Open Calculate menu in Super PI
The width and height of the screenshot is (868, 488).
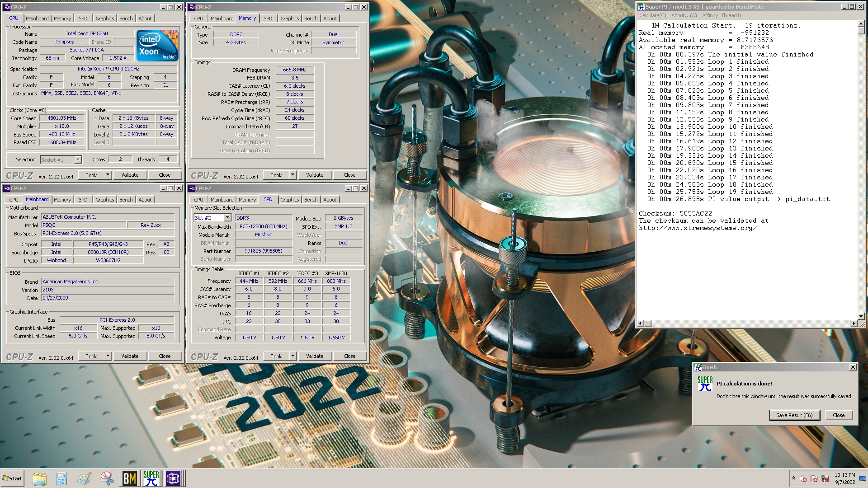click(652, 15)
